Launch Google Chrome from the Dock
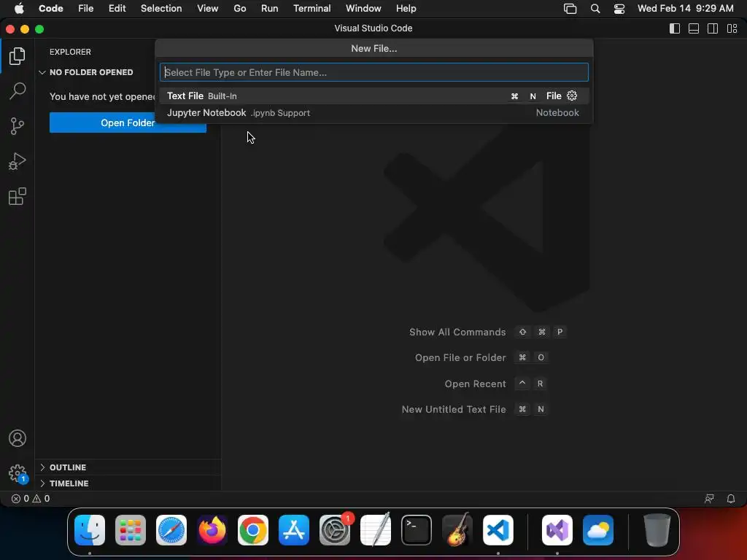 pyautogui.click(x=253, y=530)
